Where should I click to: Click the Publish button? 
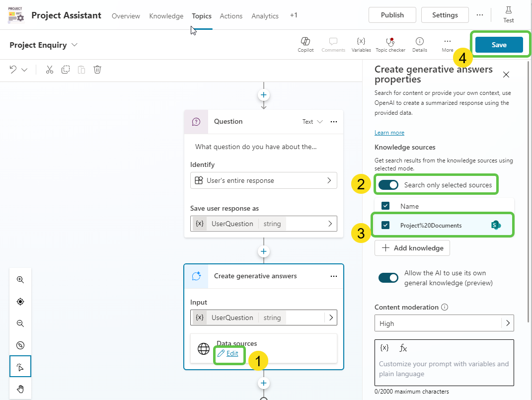[392, 14]
